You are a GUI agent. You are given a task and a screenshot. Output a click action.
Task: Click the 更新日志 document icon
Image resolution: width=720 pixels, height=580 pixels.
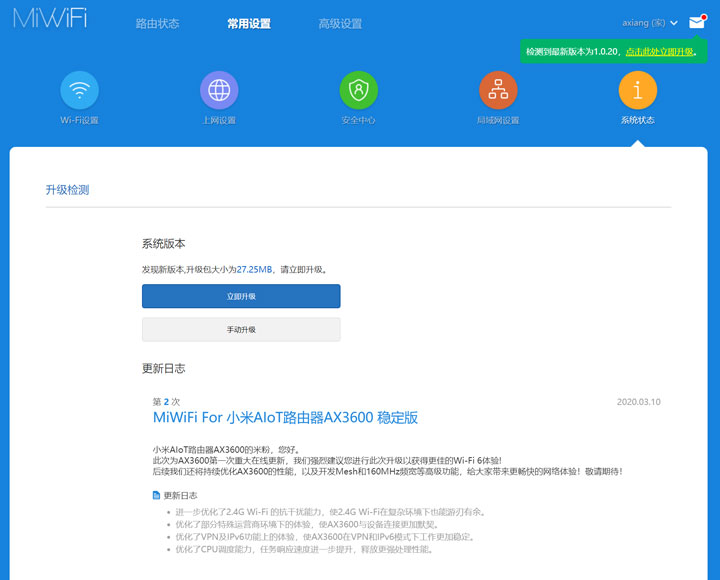pos(156,495)
